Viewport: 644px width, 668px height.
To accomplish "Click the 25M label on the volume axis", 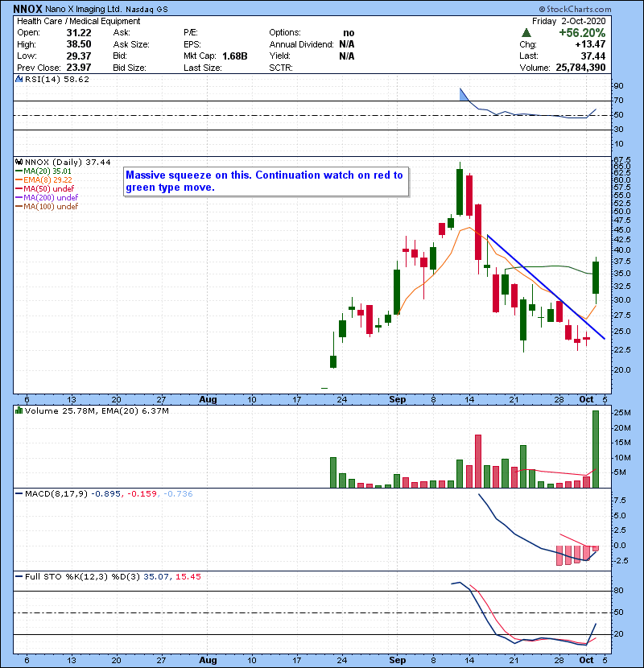I will 621,412.
